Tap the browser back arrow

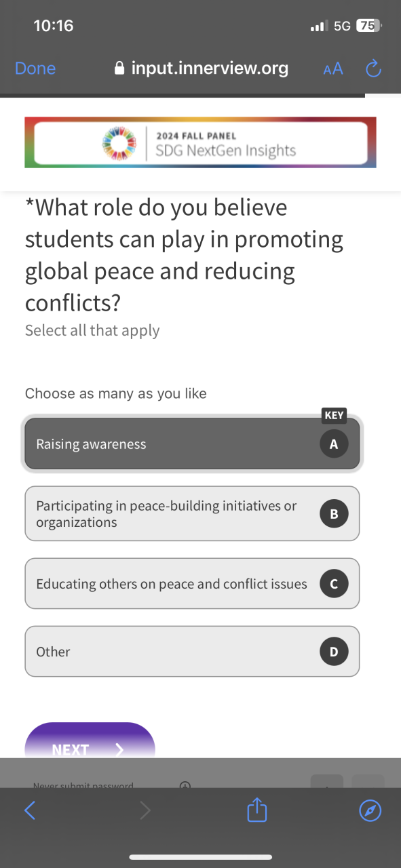(29, 810)
